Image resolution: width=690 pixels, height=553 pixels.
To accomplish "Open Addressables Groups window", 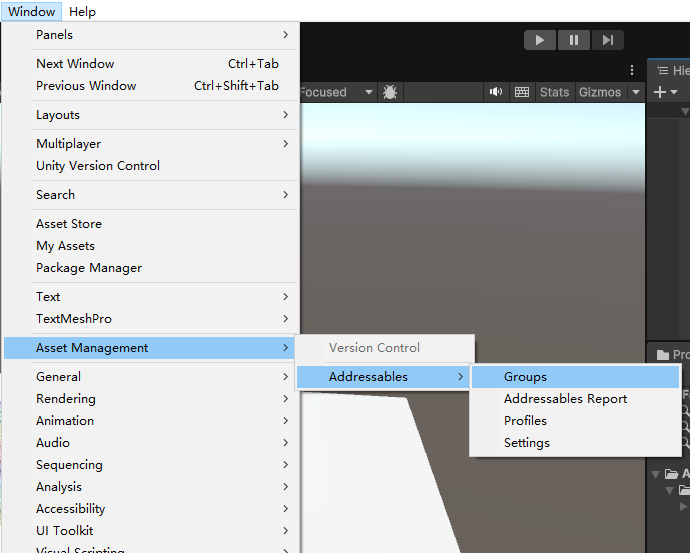I will coord(576,377).
